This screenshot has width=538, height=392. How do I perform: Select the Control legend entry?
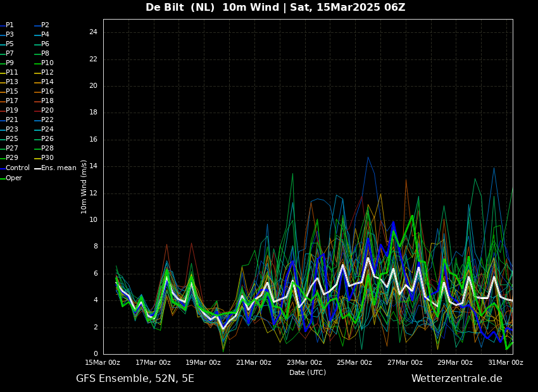[17, 168]
